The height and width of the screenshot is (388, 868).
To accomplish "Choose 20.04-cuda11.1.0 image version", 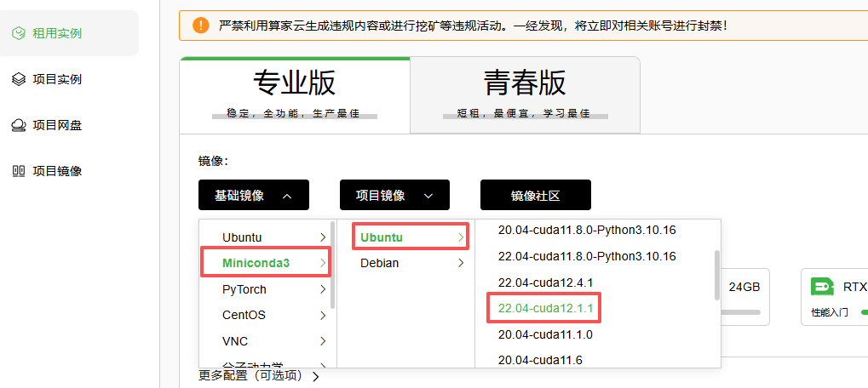I will coord(545,334).
